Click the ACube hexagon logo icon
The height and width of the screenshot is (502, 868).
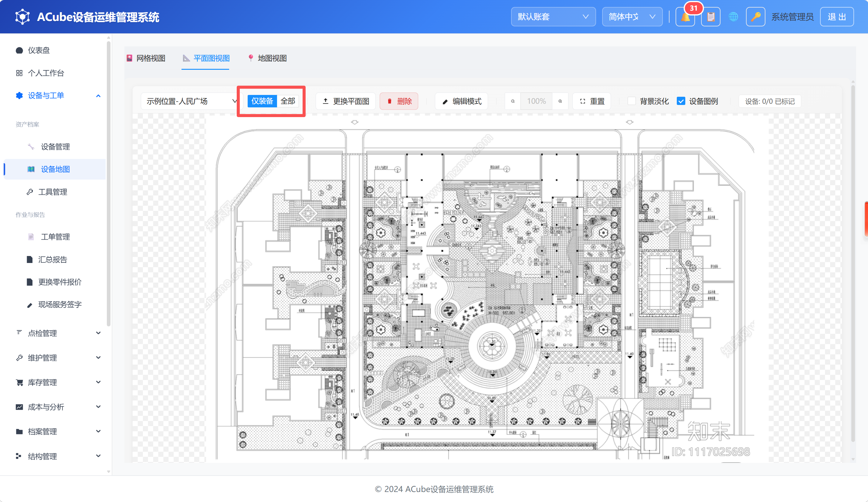[x=22, y=16]
